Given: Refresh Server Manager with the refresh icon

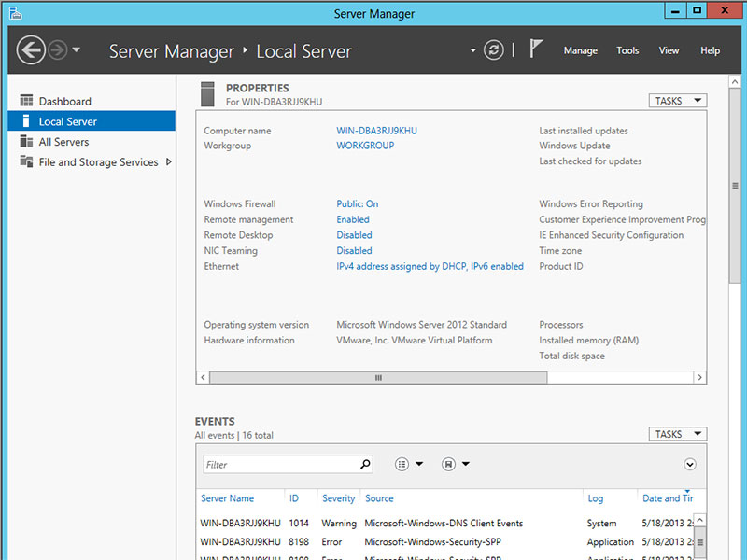Looking at the screenshot, I should [x=494, y=50].
